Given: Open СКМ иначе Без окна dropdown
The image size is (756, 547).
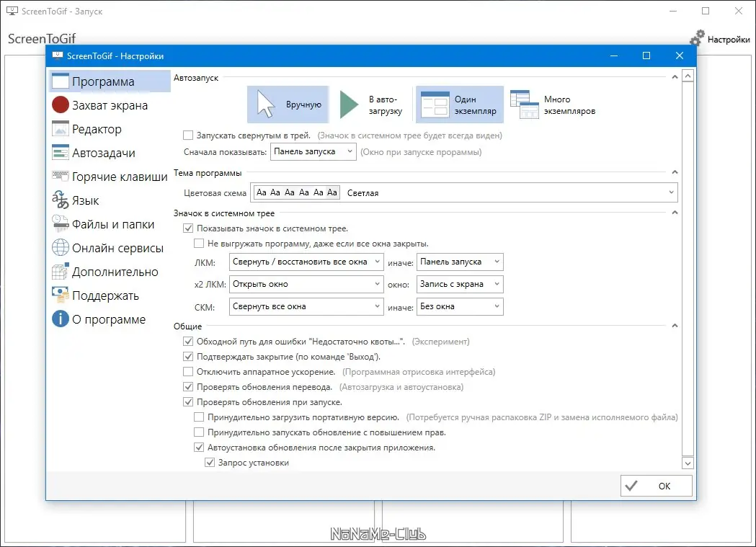Looking at the screenshot, I should [x=460, y=306].
